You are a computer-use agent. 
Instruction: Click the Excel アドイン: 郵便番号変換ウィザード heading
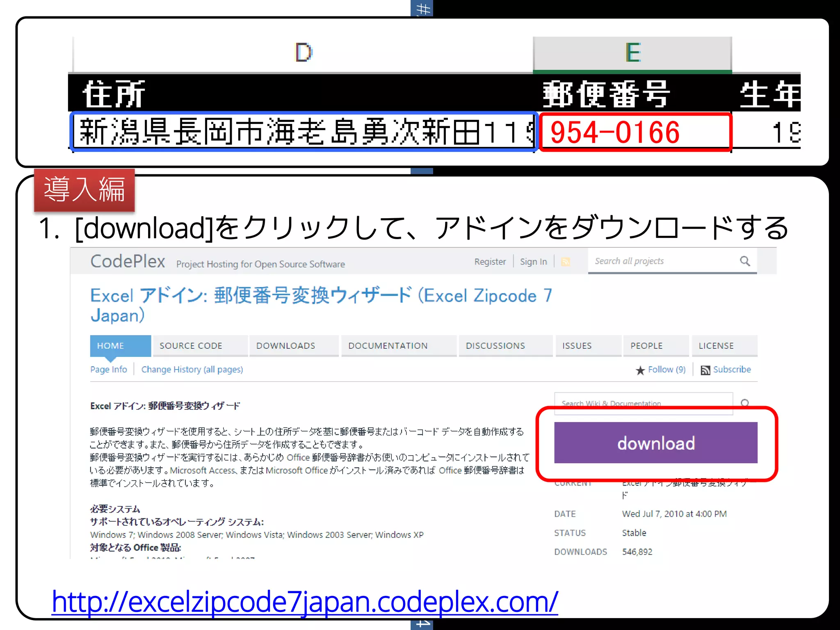tap(165, 406)
